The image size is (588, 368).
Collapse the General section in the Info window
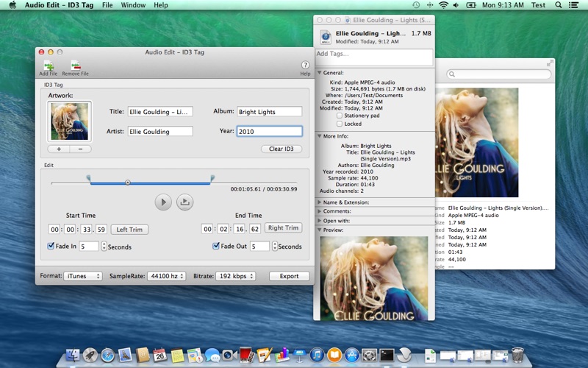[320, 72]
